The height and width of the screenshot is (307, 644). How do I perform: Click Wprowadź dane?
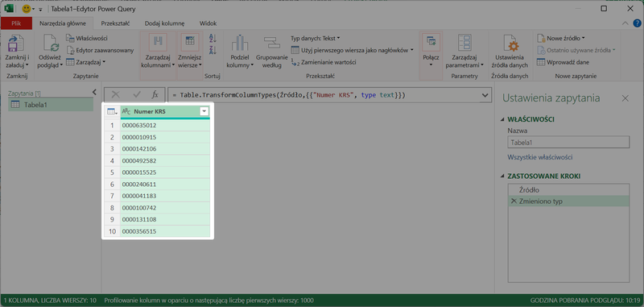[x=563, y=63]
